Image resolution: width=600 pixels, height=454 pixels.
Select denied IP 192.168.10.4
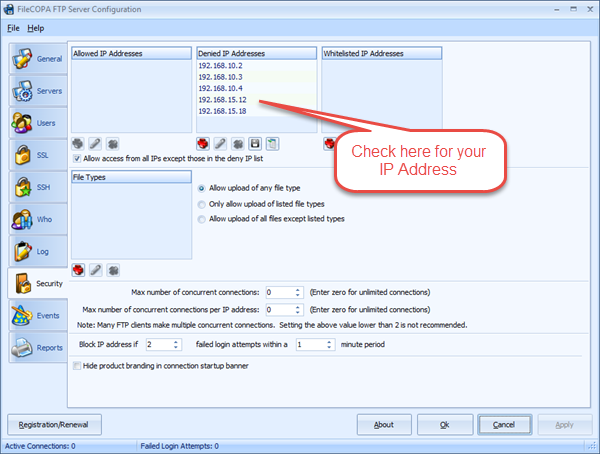click(256, 88)
